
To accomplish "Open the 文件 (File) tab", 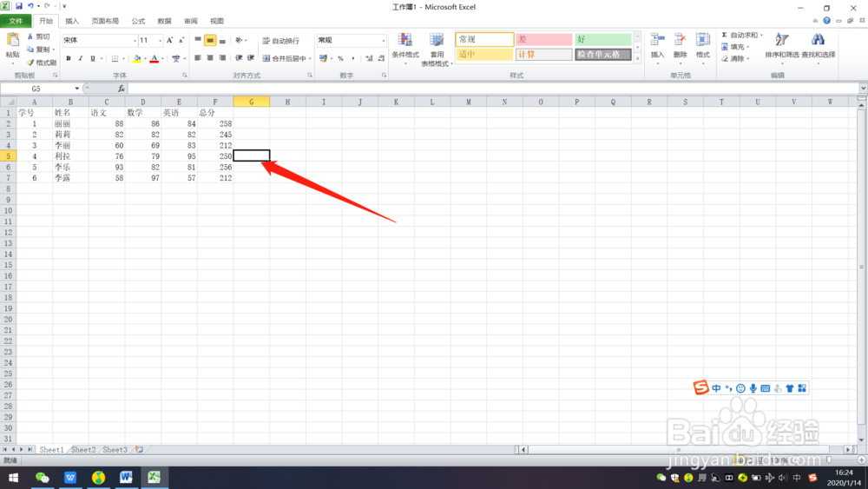I will 16,21.
